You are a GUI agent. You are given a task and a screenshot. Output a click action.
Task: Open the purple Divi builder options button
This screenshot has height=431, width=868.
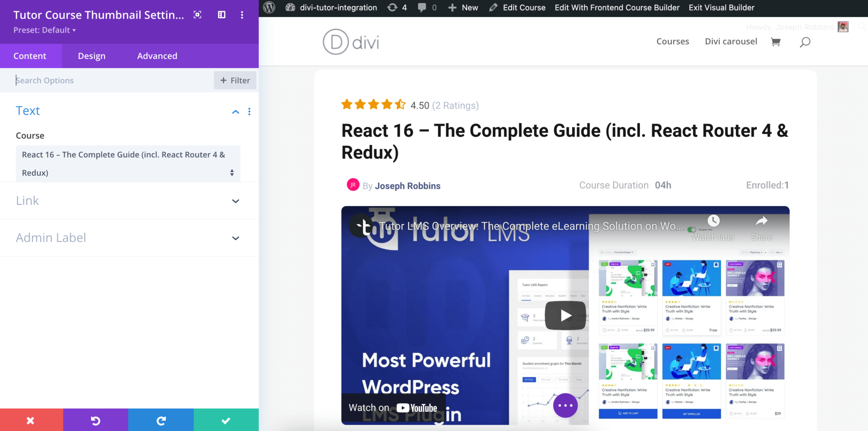[565, 405]
